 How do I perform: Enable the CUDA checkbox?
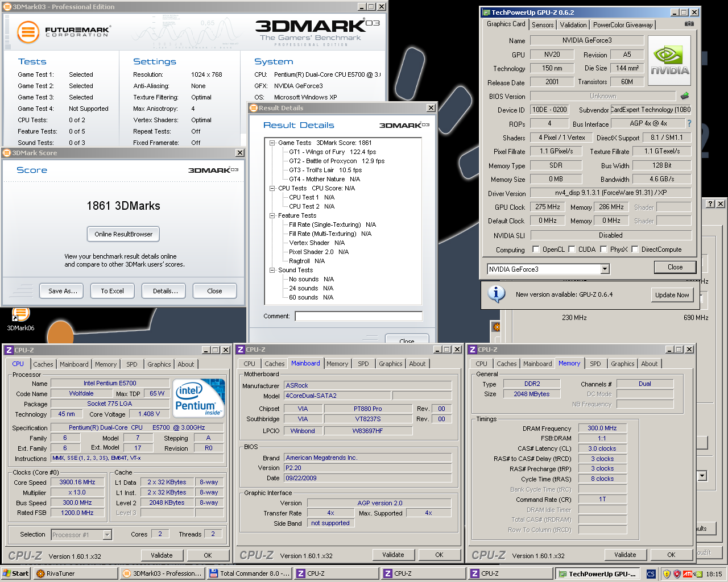pyautogui.click(x=572, y=249)
